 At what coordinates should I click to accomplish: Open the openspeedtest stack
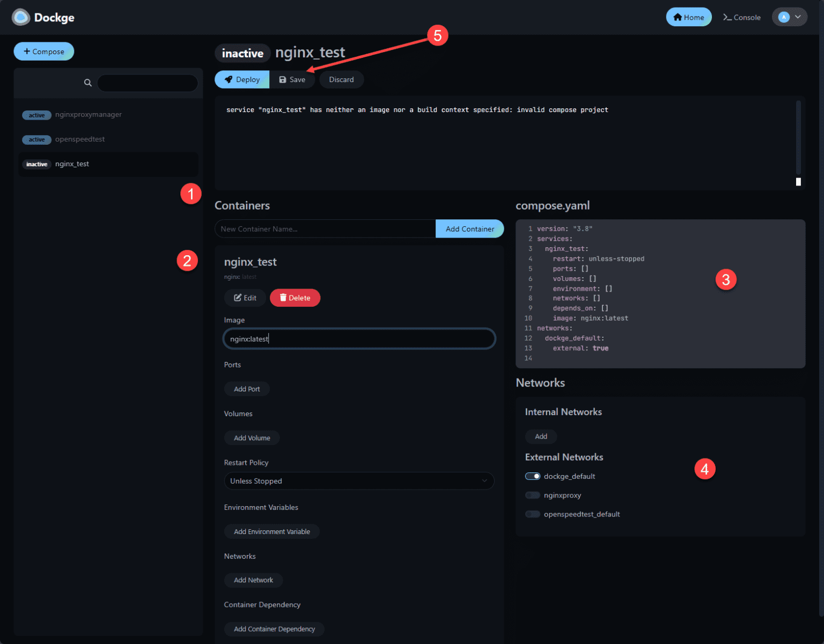[79, 139]
